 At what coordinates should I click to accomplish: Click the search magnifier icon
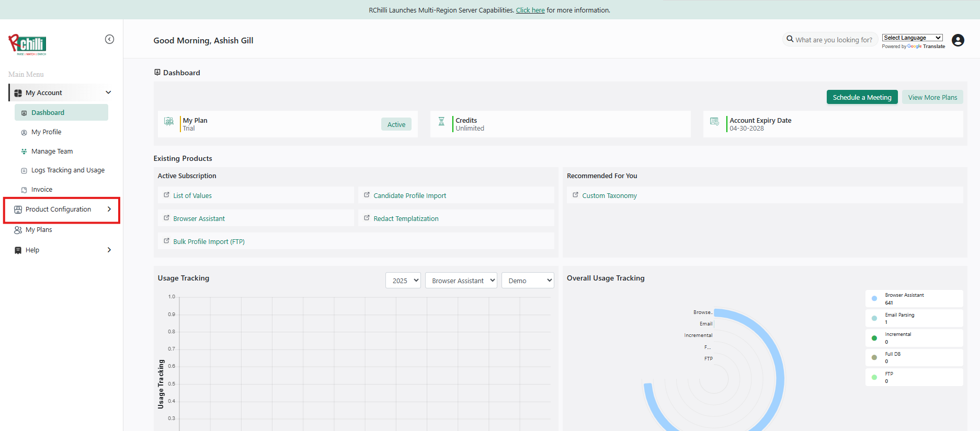coord(790,39)
